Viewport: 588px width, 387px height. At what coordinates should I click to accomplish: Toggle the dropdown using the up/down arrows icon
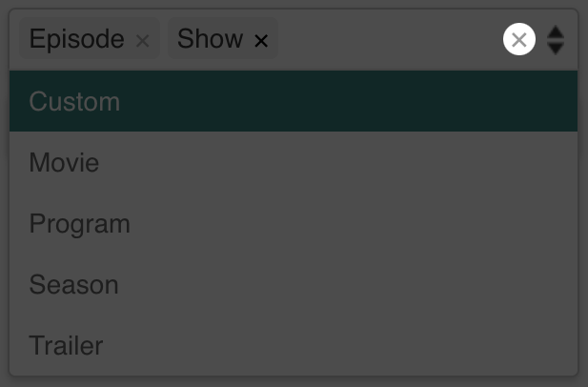pyautogui.click(x=556, y=40)
